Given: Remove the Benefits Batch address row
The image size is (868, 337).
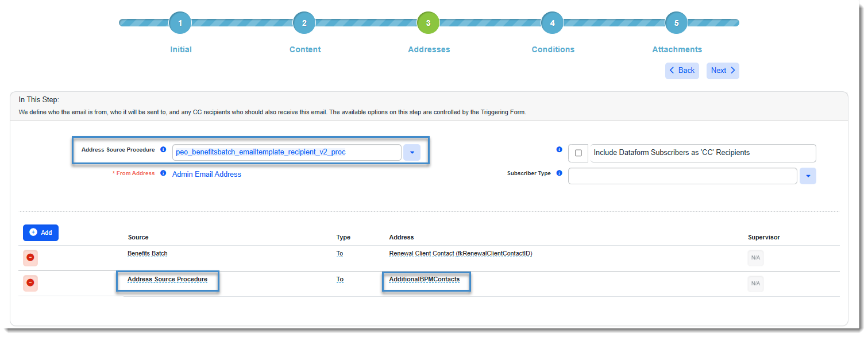Looking at the screenshot, I should click(30, 258).
